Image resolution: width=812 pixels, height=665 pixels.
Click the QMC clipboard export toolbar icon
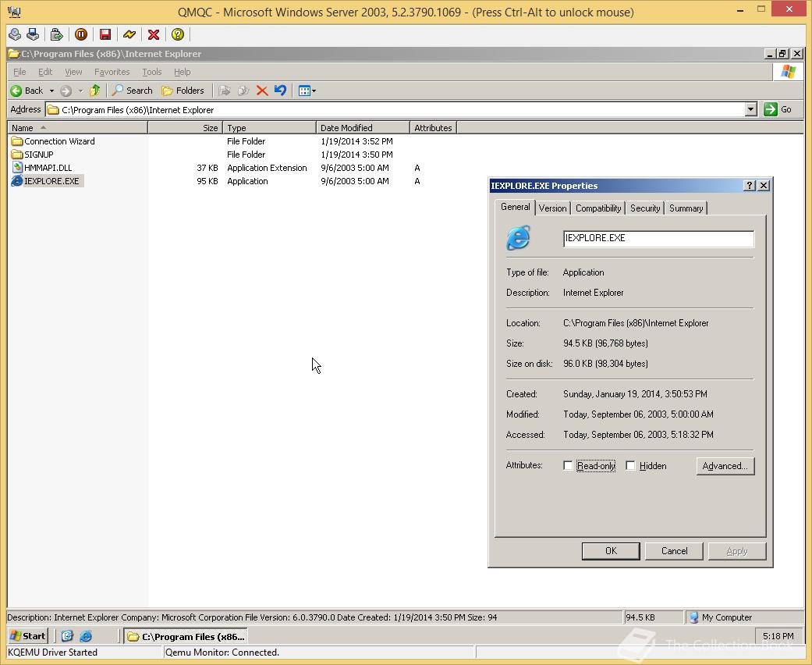coord(56,34)
